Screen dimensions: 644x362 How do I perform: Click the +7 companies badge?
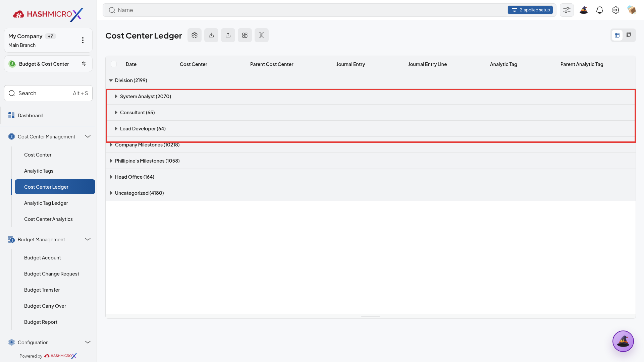point(50,36)
